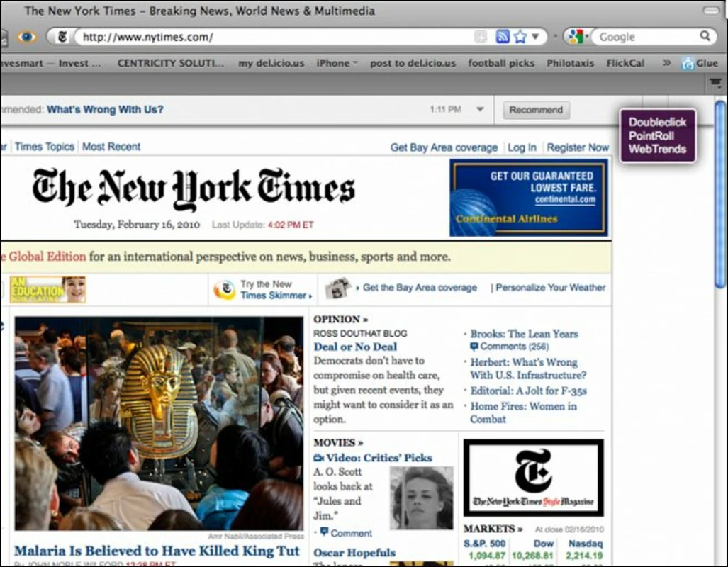Open OPINION section heading

340,320
